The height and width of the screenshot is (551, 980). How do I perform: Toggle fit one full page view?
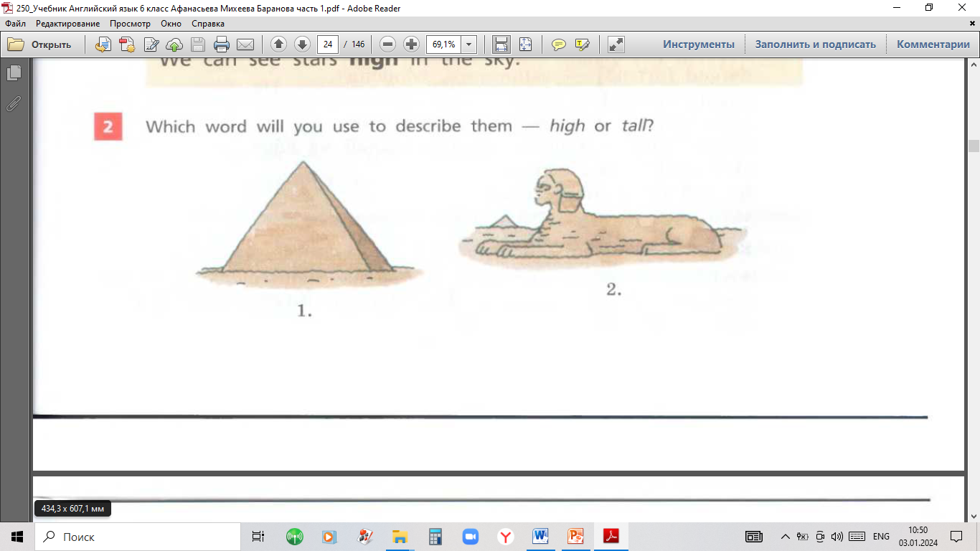click(x=525, y=44)
